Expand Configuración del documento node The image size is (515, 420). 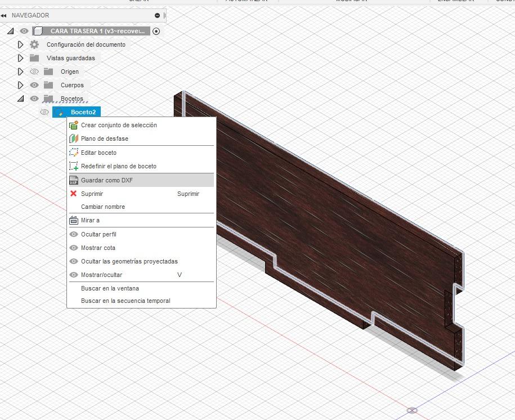pyautogui.click(x=20, y=44)
